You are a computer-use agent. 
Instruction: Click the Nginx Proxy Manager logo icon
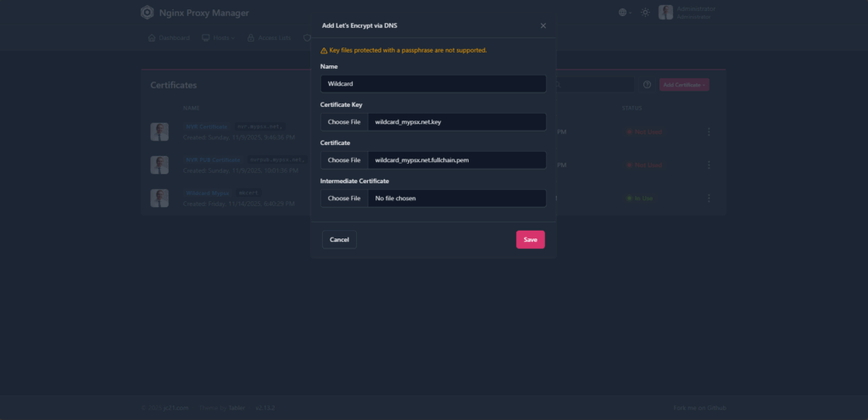(147, 13)
